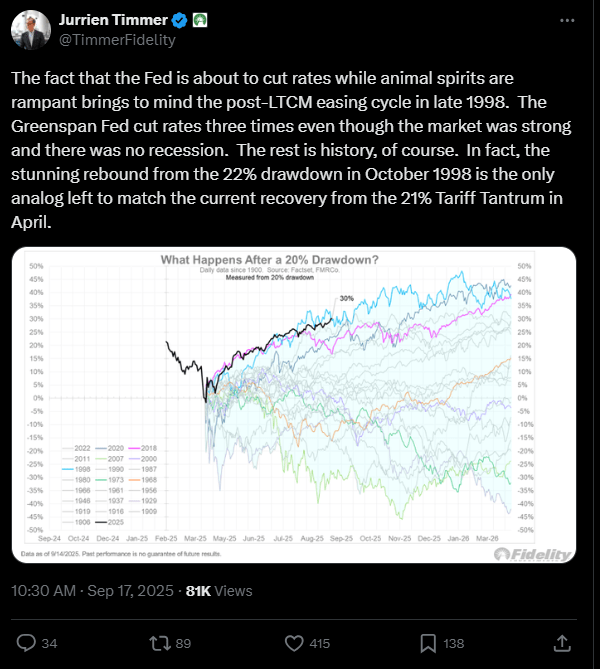The width and height of the screenshot is (600, 669).
Task: Open the three-dot More options menu
Action: pos(568,21)
